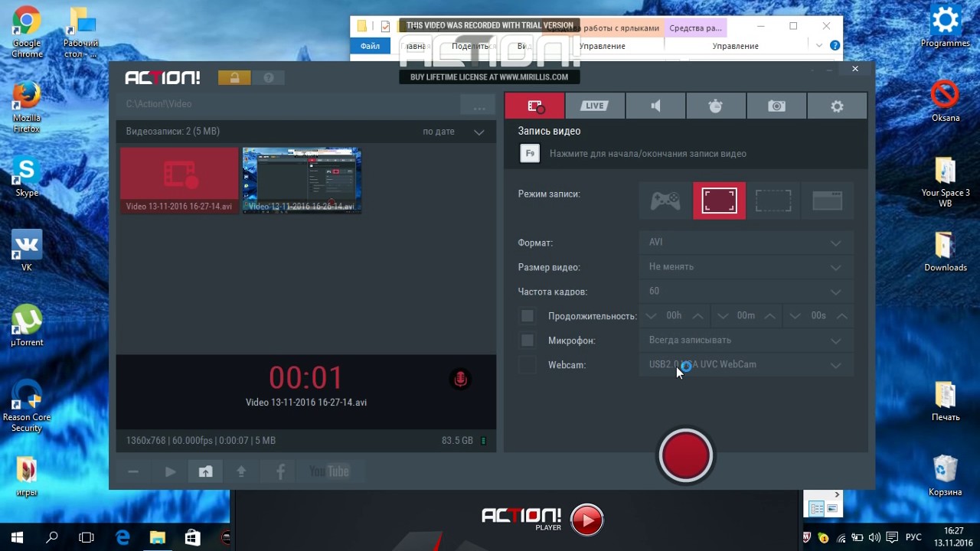Open Google Chrome desktop shortcut
Image resolution: width=980 pixels, height=551 pixels.
click(x=27, y=31)
